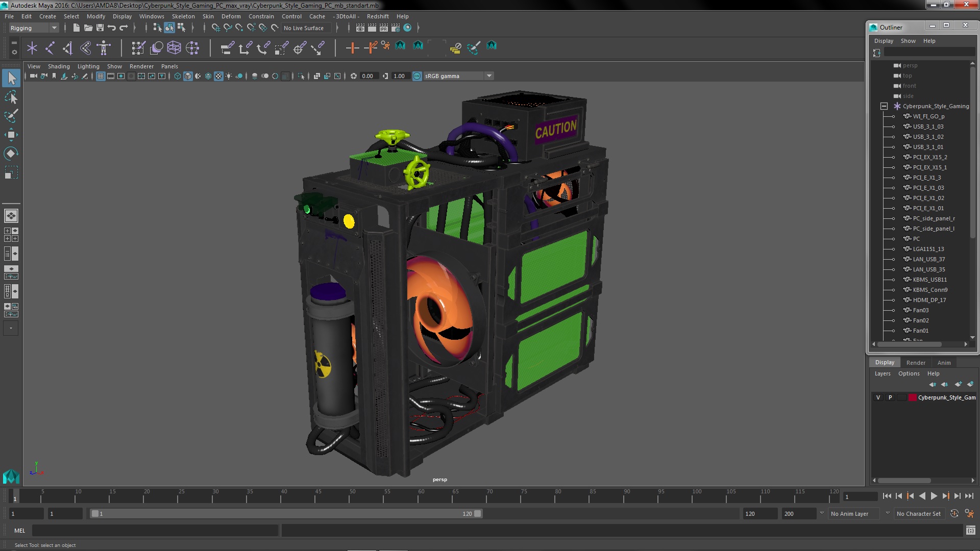
Task: Click the No Live Surface button
Action: (303, 28)
